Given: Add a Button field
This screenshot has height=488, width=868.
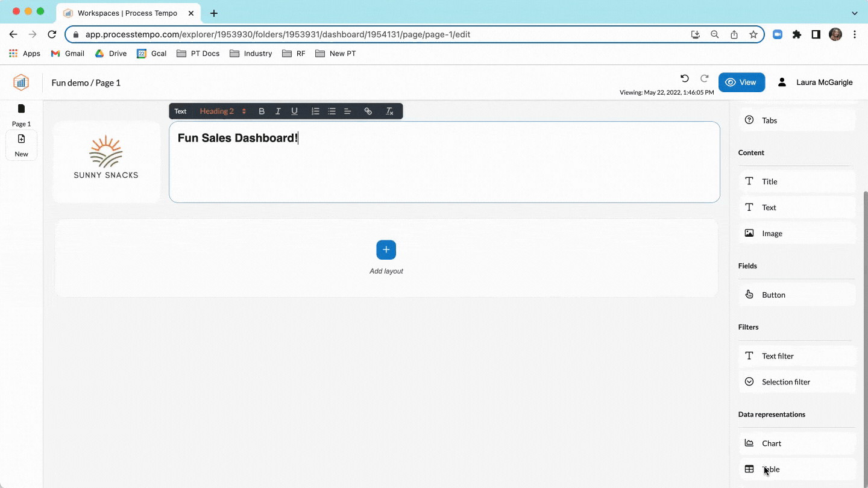Looking at the screenshot, I should click(797, 295).
